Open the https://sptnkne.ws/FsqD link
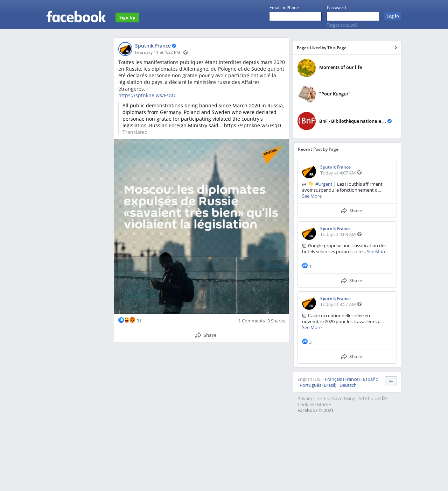The height and width of the screenshot is (491, 448). [x=147, y=95]
